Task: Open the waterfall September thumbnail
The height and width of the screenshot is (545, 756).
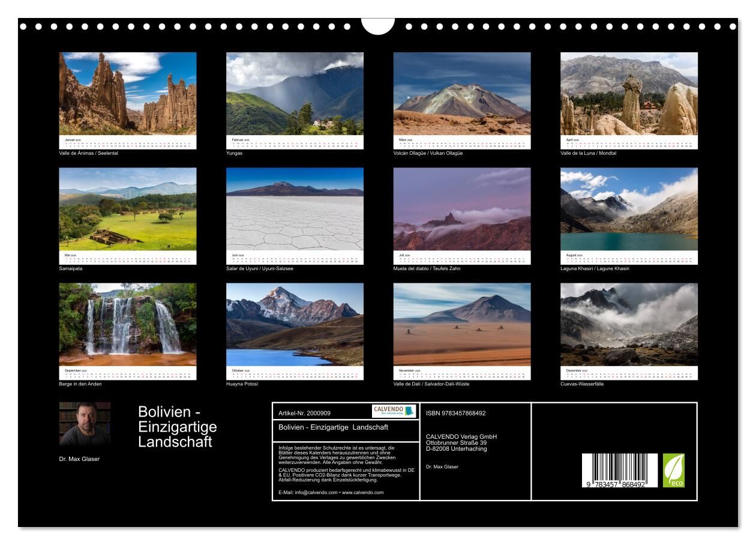Action: pyautogui.click(x=127, y=324)
